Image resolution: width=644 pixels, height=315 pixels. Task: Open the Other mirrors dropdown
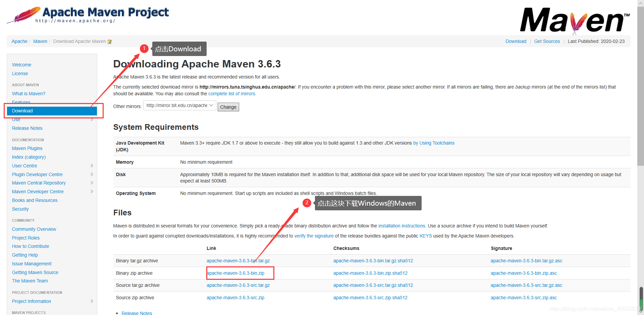click(x=179, y=105)
